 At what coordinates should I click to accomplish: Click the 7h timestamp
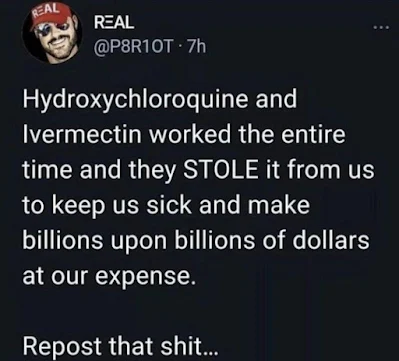pyautogui.click(x=197, y=48)
